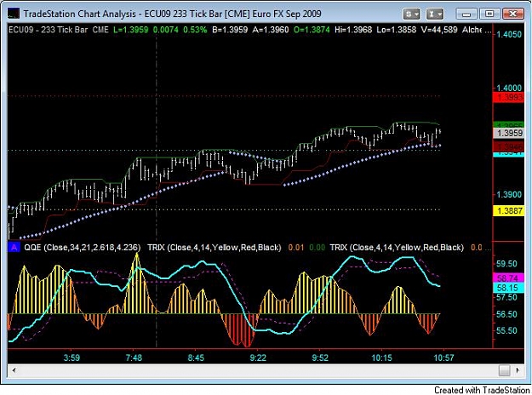Close the Chart Analysis window
Viewport: 532px width, 395px height.
tap(512, 14)
